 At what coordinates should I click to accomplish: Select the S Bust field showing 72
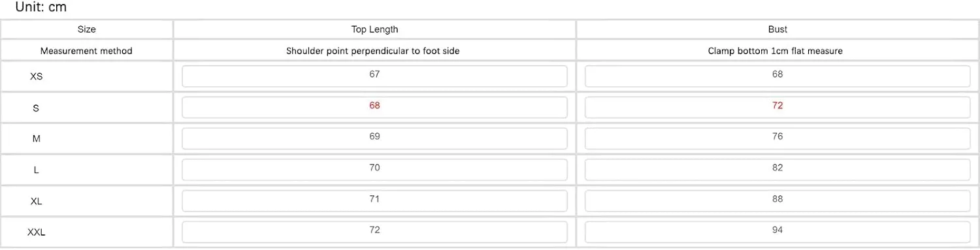click(x=777, y=107)
